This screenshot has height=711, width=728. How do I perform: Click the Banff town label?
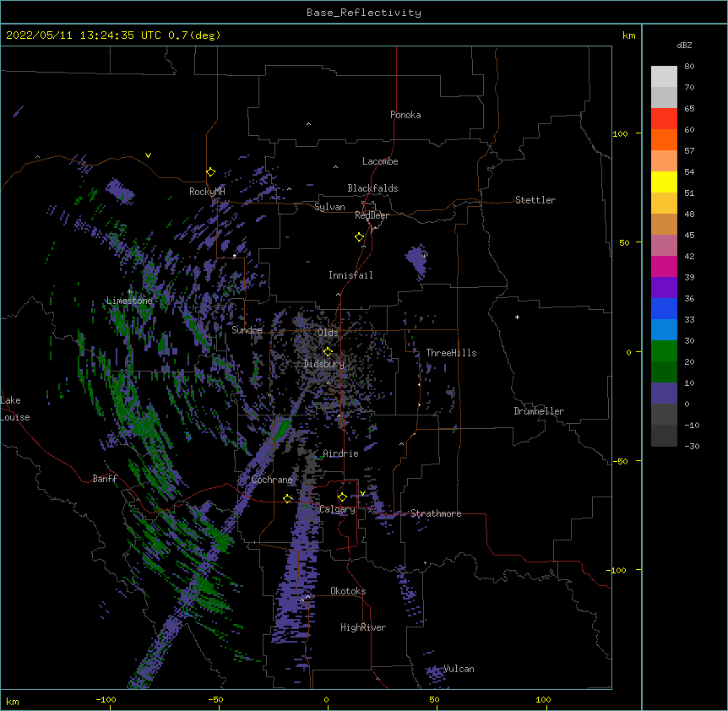(105, 479)
